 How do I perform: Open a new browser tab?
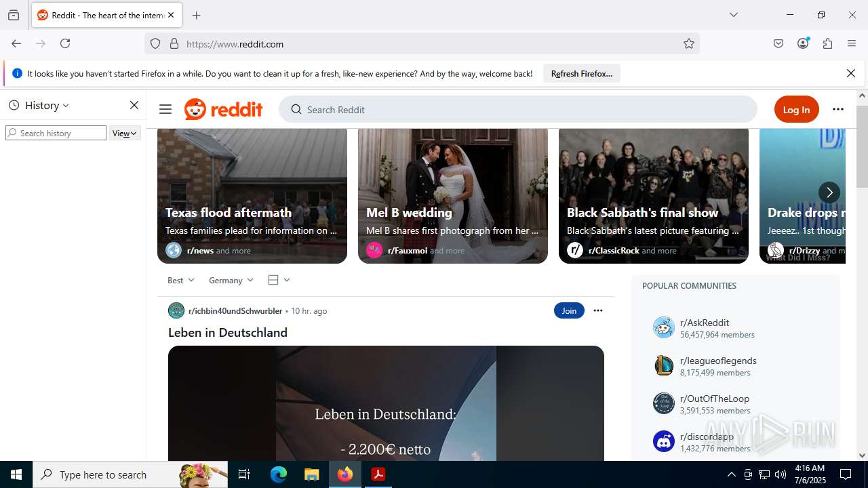click(197, 15)
